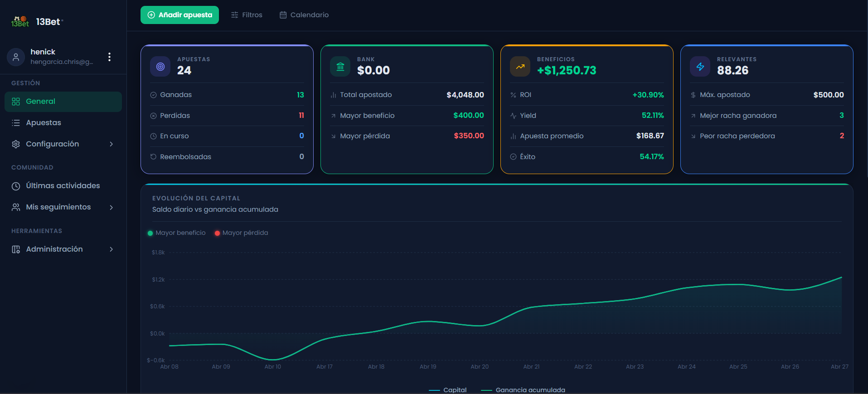Click the hengarcia.chris email text
This screenshot has width=868, height=394.
[62, 62]
